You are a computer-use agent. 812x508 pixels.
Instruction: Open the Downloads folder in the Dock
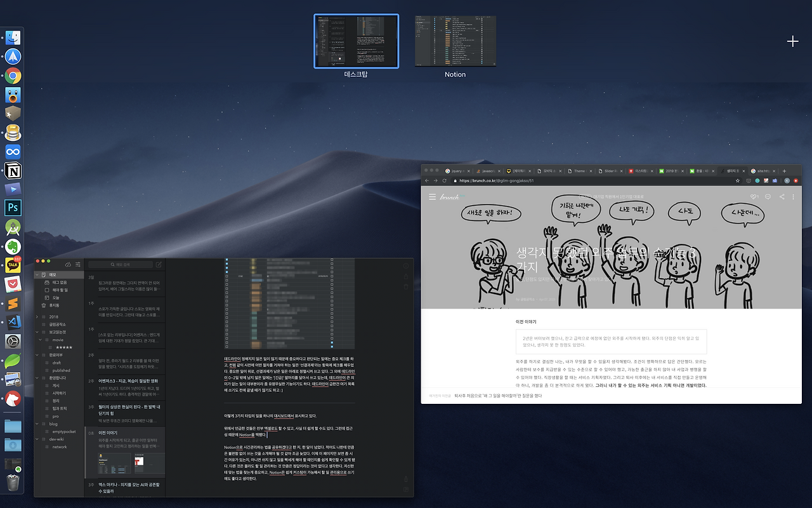click(13, 444)
